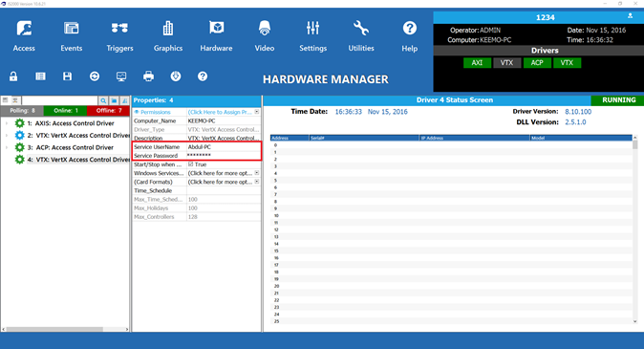Click the RUNNING status indicator
Screen dimensions: 644x349
617,99
